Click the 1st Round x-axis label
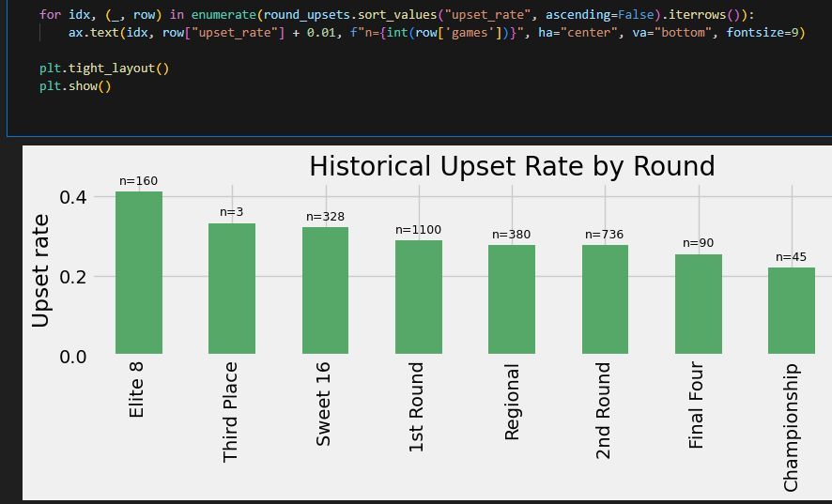The width and height of the screenshot is (832, 504). [x=417, y=407]
